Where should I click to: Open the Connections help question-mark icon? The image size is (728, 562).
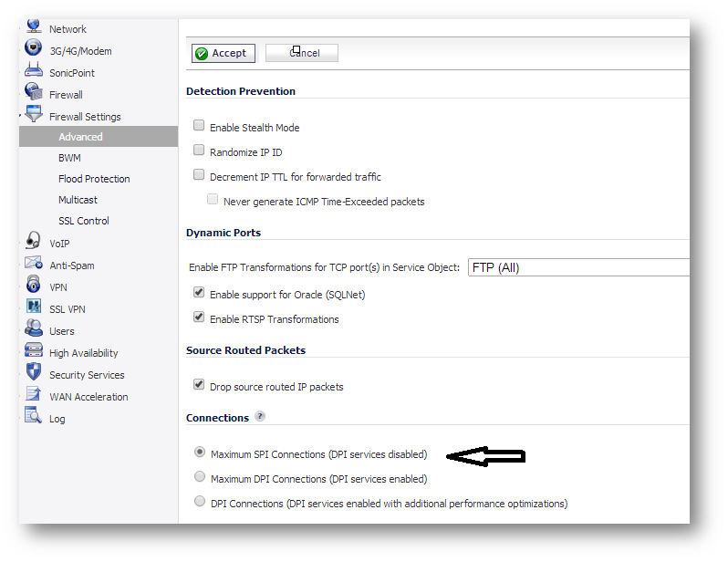[x=260, y=416]
